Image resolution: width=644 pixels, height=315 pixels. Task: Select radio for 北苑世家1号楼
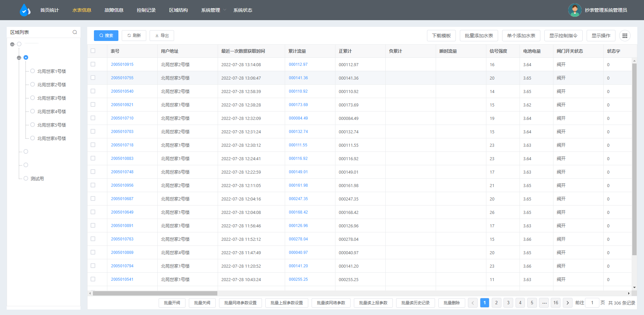coord(33,71)
